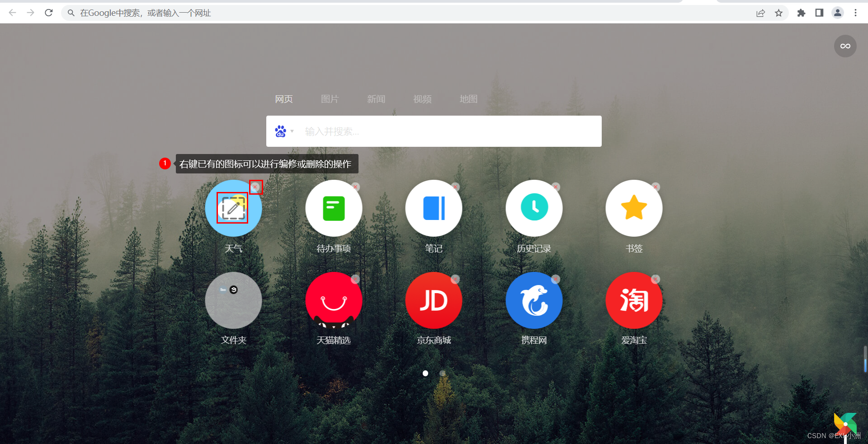Click the 历史记录 label text
The width and height of the screenshot is (868, 444).
(x=534, y=248)
